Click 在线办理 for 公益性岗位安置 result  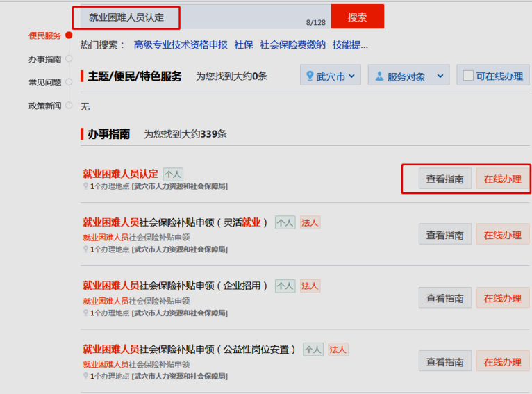pyautogui.click(x=502, y=361)
